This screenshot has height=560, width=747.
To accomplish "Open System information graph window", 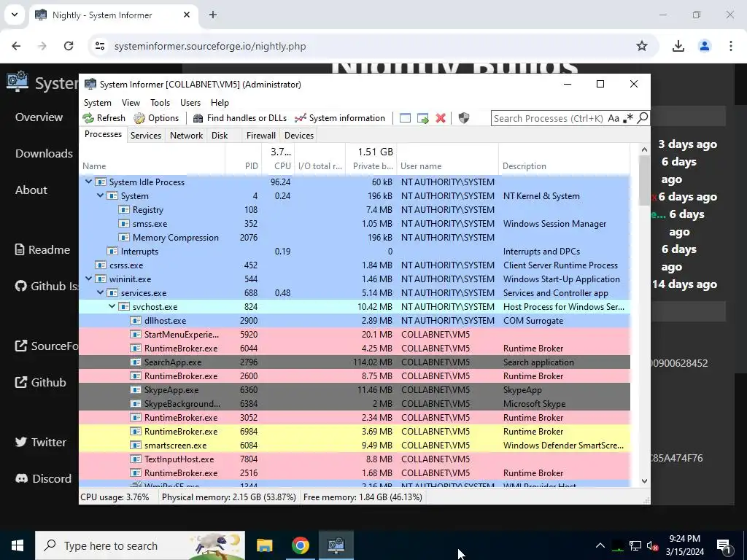I will tap(340, 118).
